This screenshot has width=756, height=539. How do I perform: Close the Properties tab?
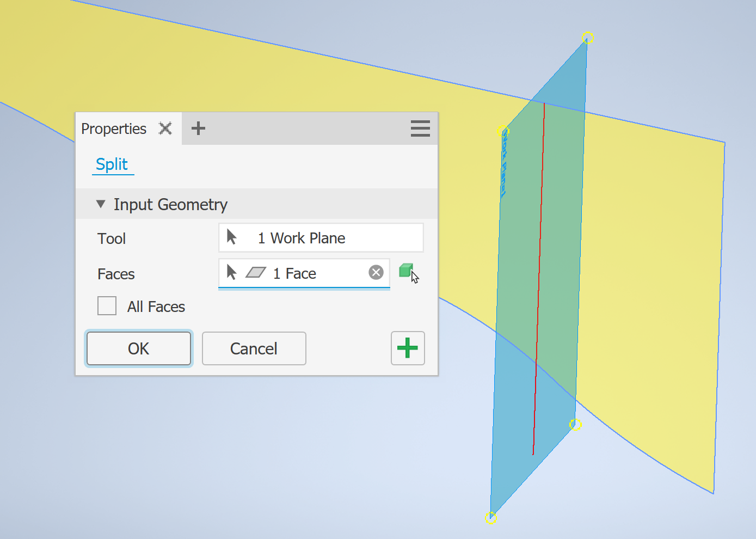click(x=165, y=128)
